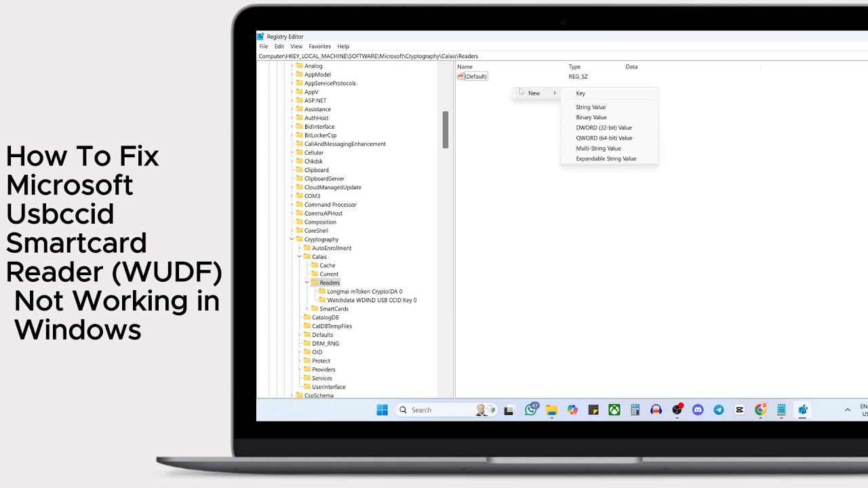The image size is (868, 488).
Task: Launch File Explorer from the taskbar
Action: 552,410
